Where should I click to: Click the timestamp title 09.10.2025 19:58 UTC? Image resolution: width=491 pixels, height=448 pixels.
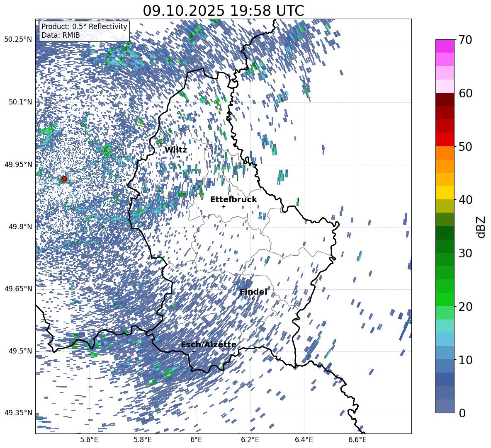pos(223,11)
